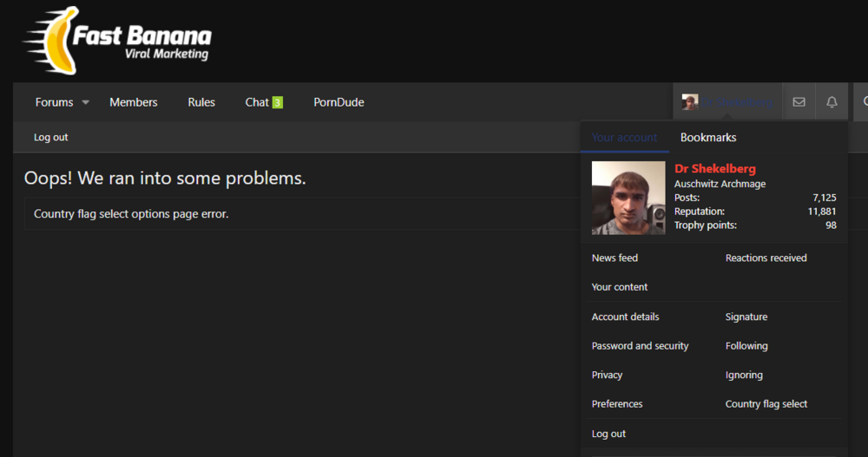Open Country flag select option
The image size is (868, 457).
766,404
